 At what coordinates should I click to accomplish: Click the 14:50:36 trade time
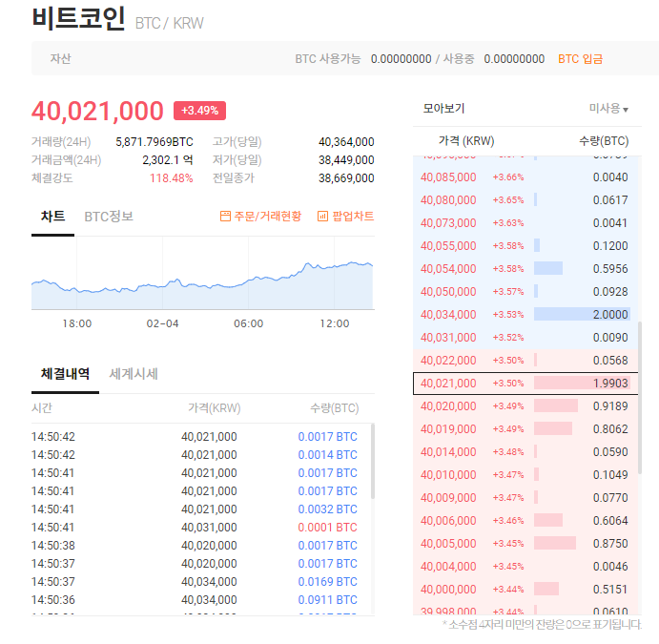coord(53,599)
